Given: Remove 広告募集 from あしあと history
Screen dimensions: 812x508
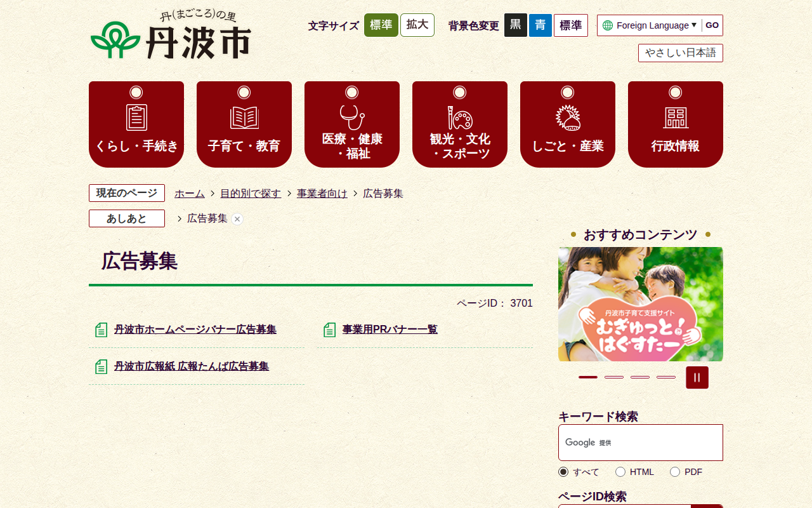Looking at the screenshot, I should click(237, 219).
